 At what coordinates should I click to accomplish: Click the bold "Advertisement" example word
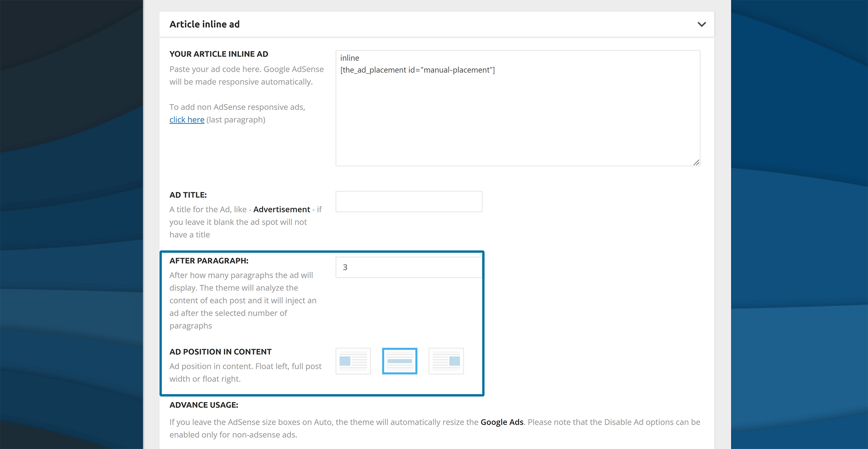pyautogui.click(x=282, y=209)
